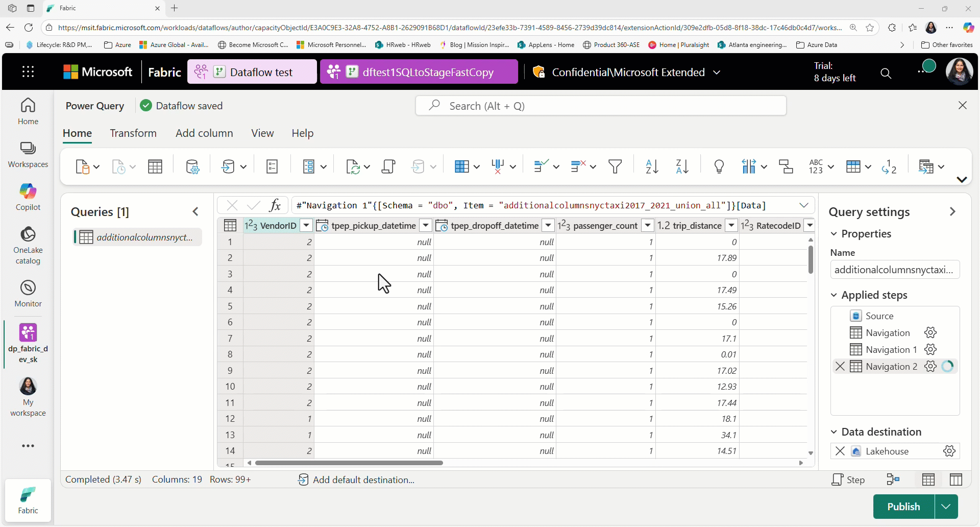Expand the Publish button dropdown arrow
The width and height of the screenshot is (980, 527).
point(946,507)
